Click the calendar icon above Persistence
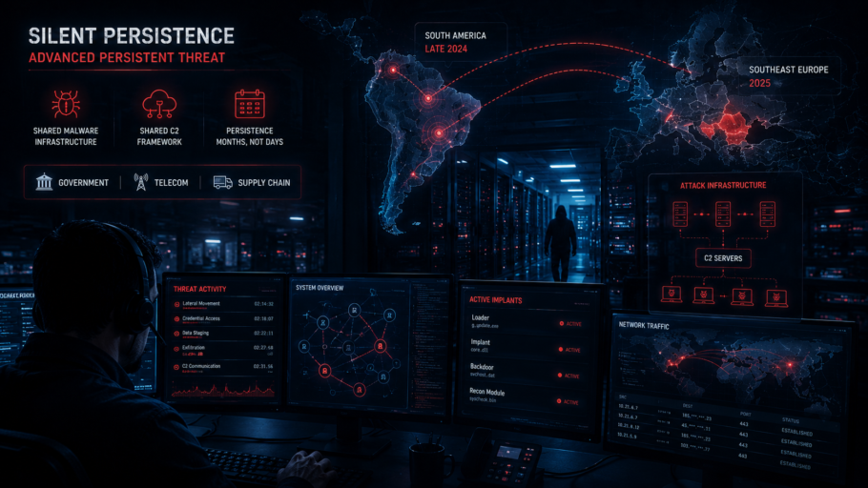868x488 pixels. 250,104
